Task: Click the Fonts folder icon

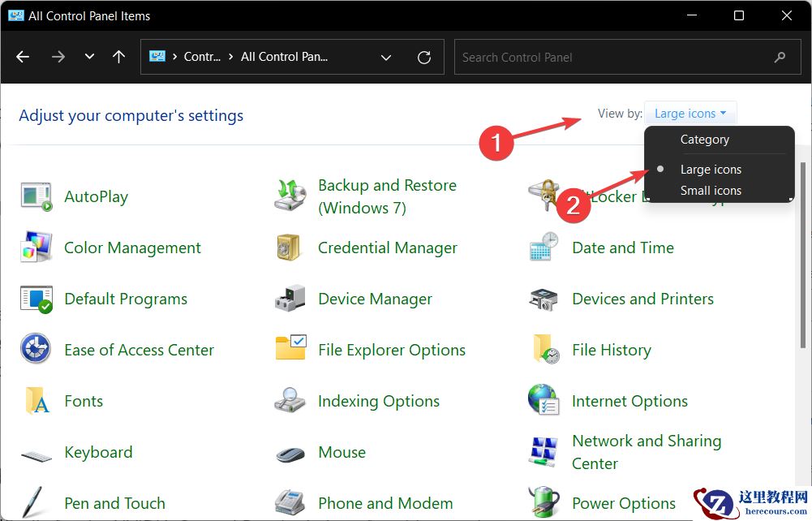Action: [x=36, y=402]
